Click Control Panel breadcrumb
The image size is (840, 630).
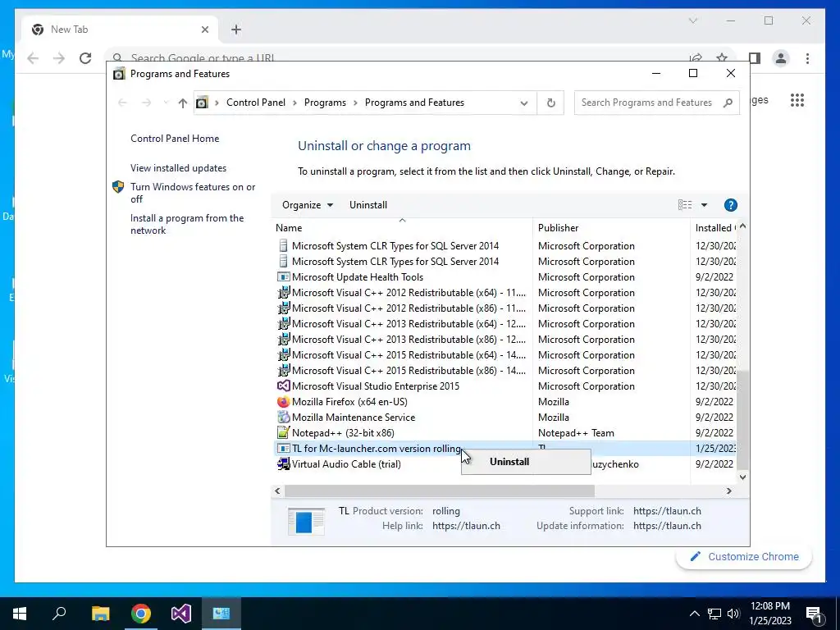click(256, 103)
